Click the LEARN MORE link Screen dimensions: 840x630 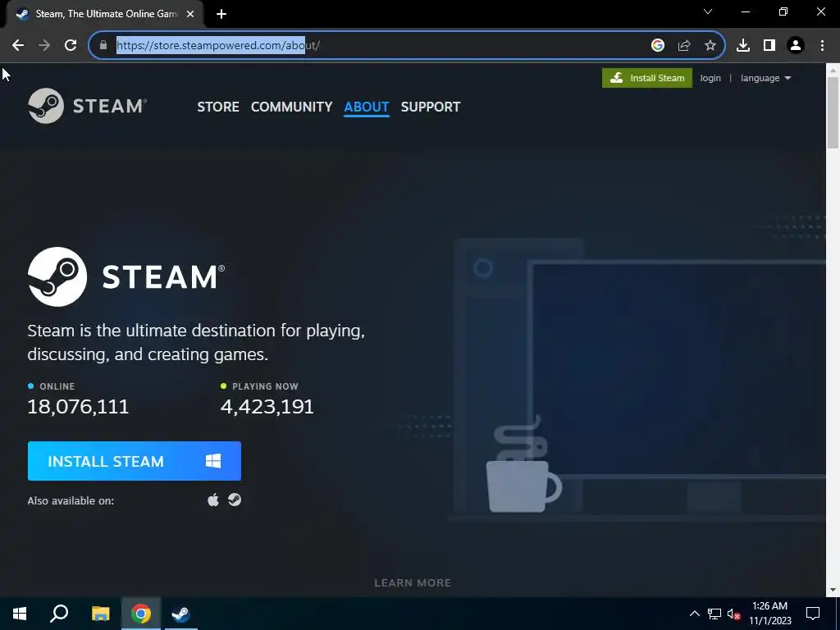(413, 583)
